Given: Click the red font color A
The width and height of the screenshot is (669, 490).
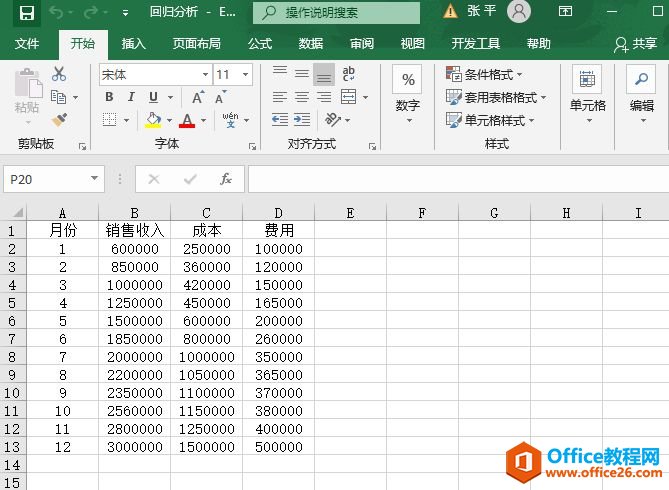Looking at the screenshot, I should [187, 120].
